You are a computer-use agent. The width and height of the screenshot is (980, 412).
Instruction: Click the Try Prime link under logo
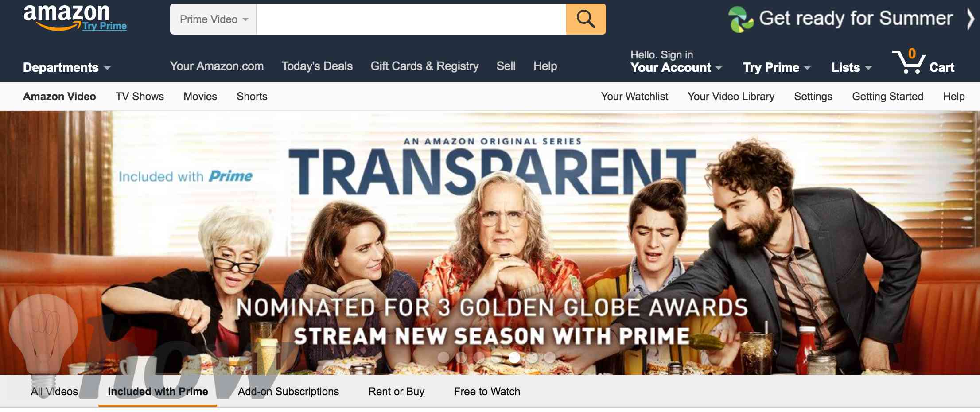pyautogui.click(x=105, y=26)
